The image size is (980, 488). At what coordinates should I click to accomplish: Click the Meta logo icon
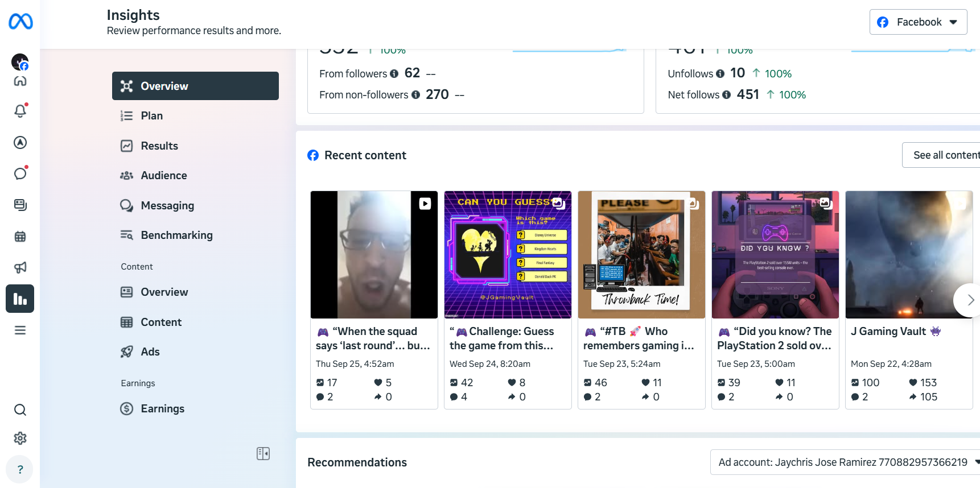[20, 22]
